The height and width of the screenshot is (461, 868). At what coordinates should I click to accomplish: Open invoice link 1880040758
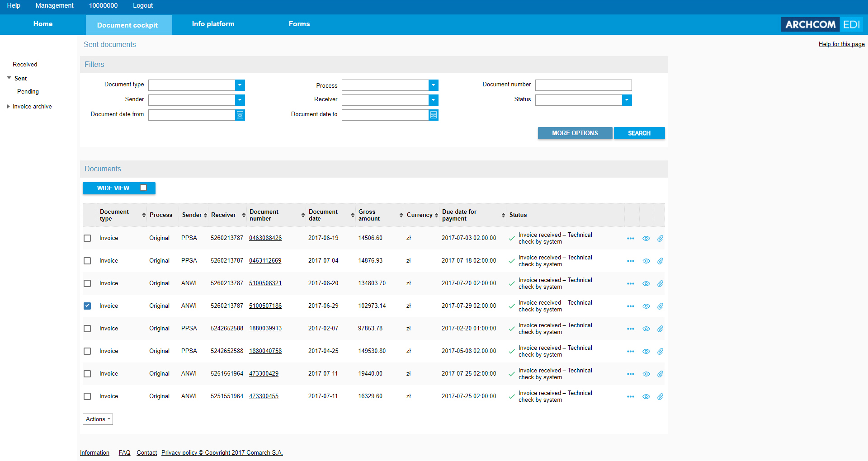(265, 351)
